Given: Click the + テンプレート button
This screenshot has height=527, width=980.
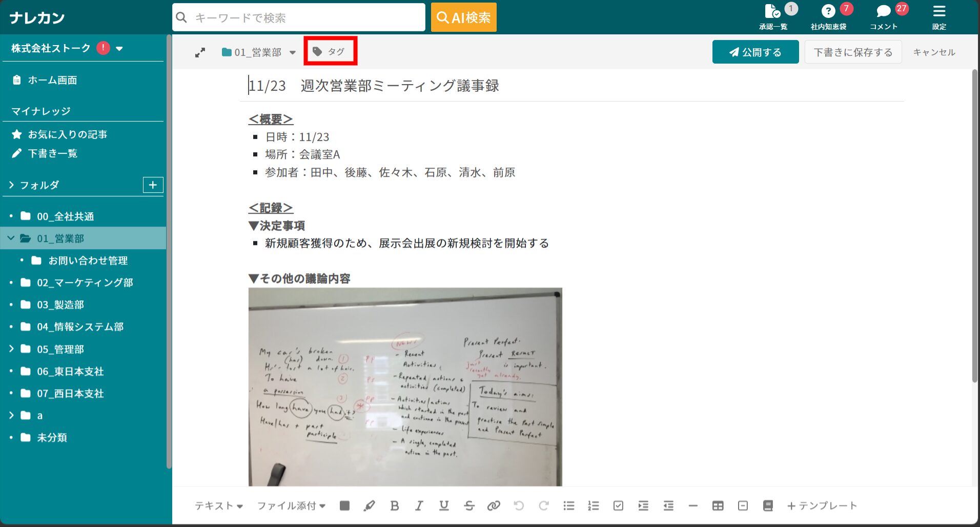Looking at the screenshot, I should click(822, 506).
